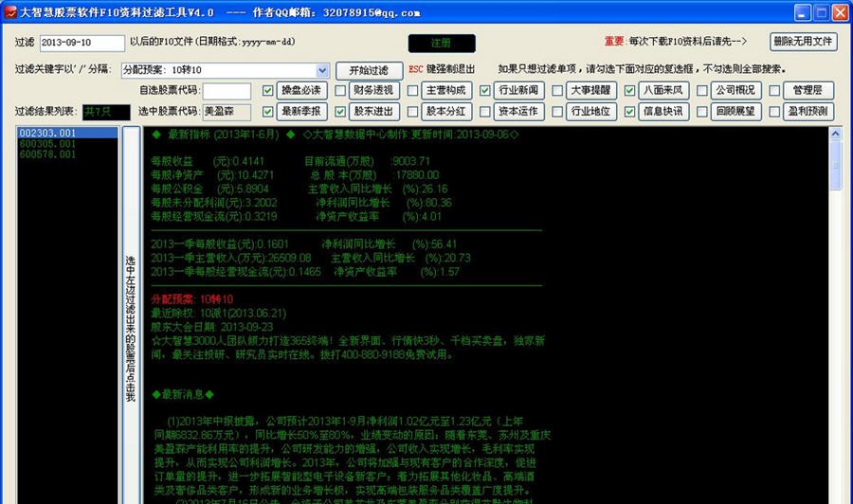This screenshot has width=853, height=504.
Task: Enable the 公司概况 checkbox
Action: (701, 90)
